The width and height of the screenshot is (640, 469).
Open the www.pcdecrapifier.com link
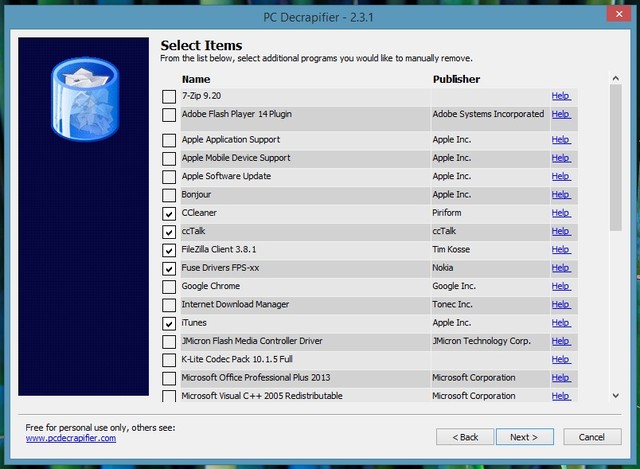pos(71,438)
